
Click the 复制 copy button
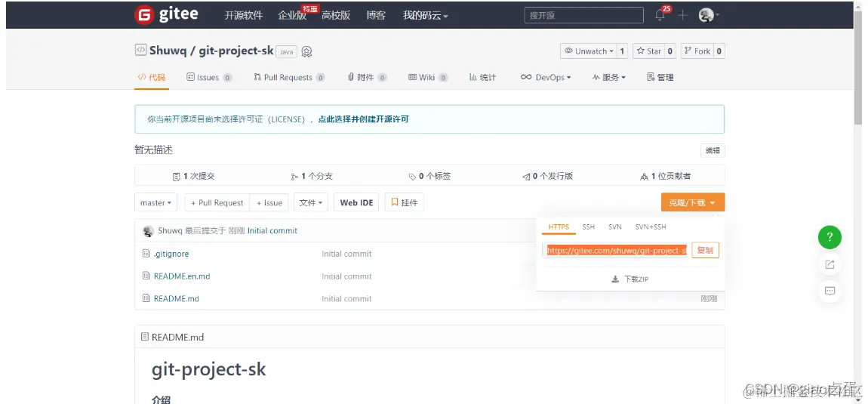pos(705,251)
